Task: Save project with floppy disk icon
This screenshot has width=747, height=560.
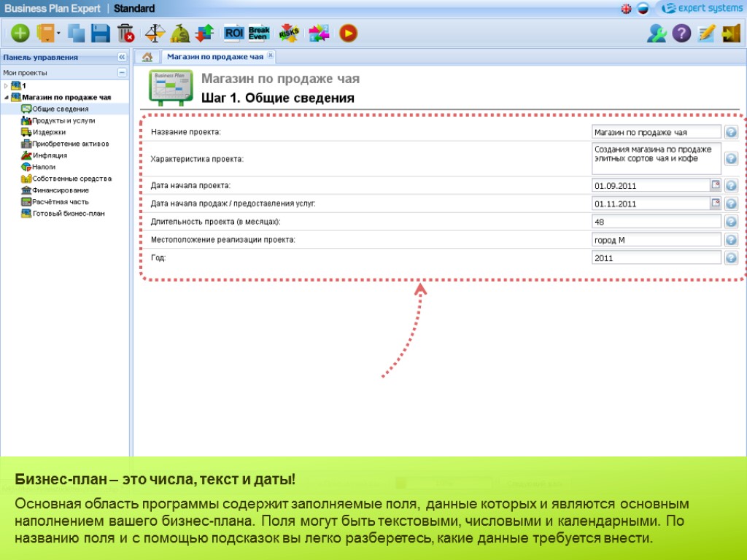Action: 101,34
